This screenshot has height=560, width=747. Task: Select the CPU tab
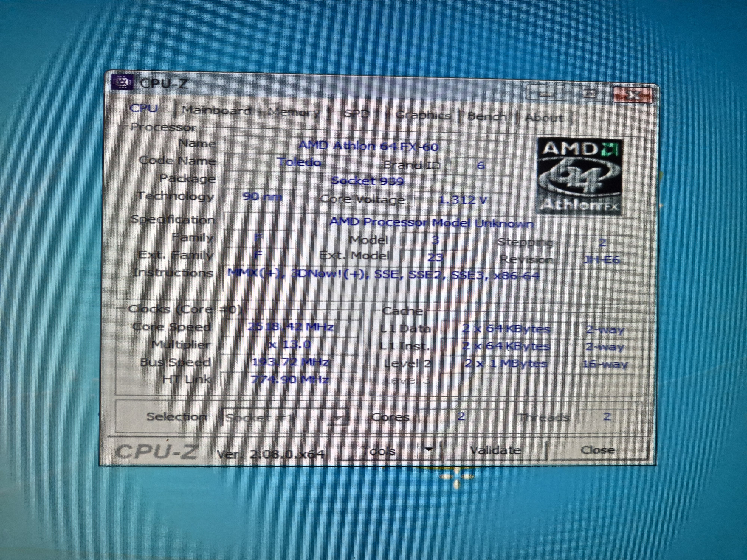pos(144,108)
